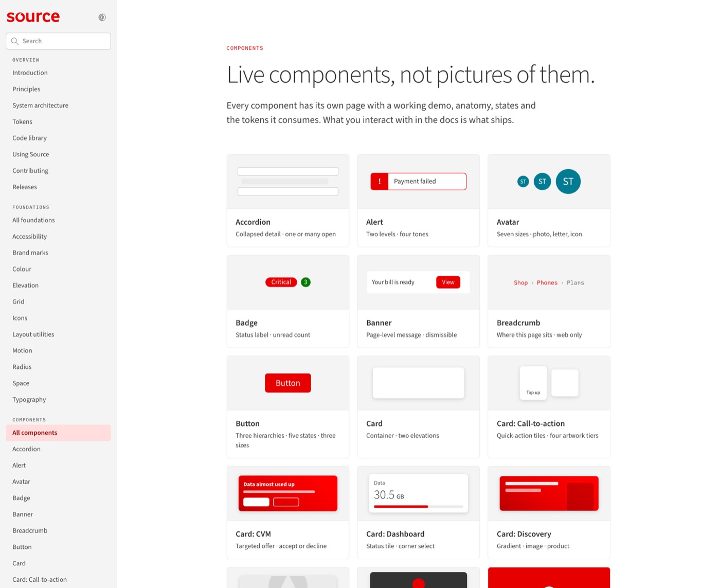Open the Introduction page in sidebar

click(30, 73)
